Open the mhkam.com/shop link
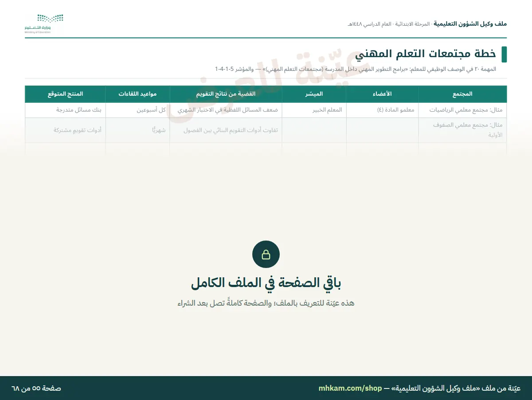Image resolution: width=532 pixels, height=400 pixels. [350, 388]
